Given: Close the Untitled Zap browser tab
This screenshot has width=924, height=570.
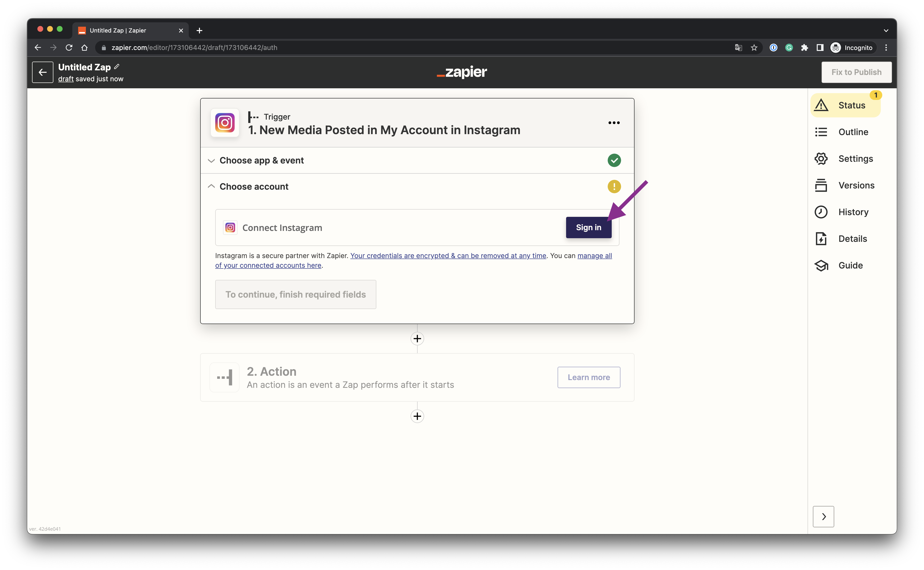Looking at the screenshot, I should point(181,31).
